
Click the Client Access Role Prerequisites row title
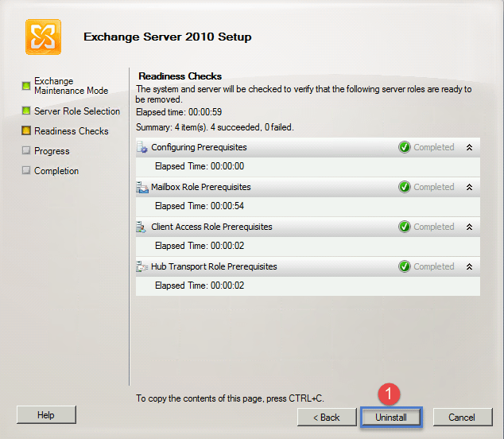[x=211, y=227]
